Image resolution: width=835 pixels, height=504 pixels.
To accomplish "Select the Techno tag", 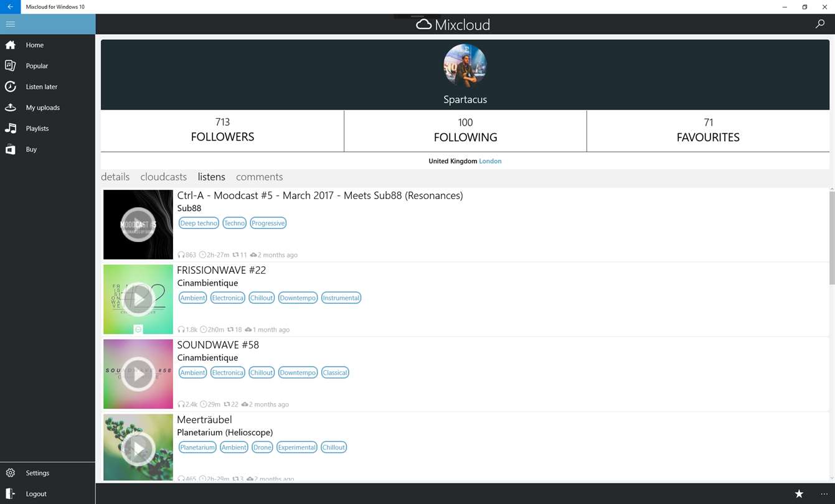I will pyautogui.click(x=235, y=223).
